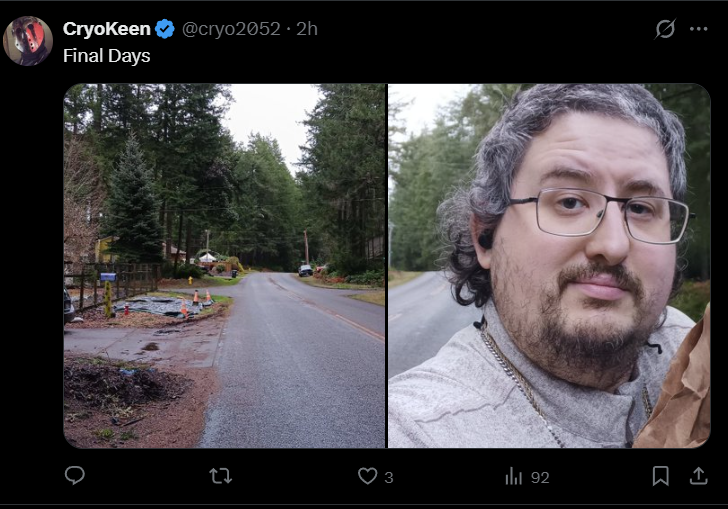The width and height of the screenshot is (728, 509).
Task: Click the dot separator before the 2h timestamp
Action: 288,29
